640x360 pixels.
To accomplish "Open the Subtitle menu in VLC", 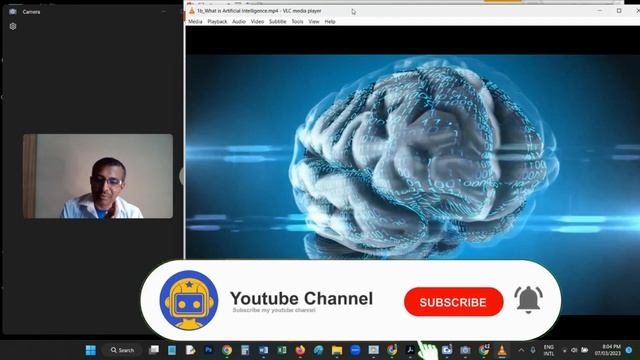I will point(278,22).
